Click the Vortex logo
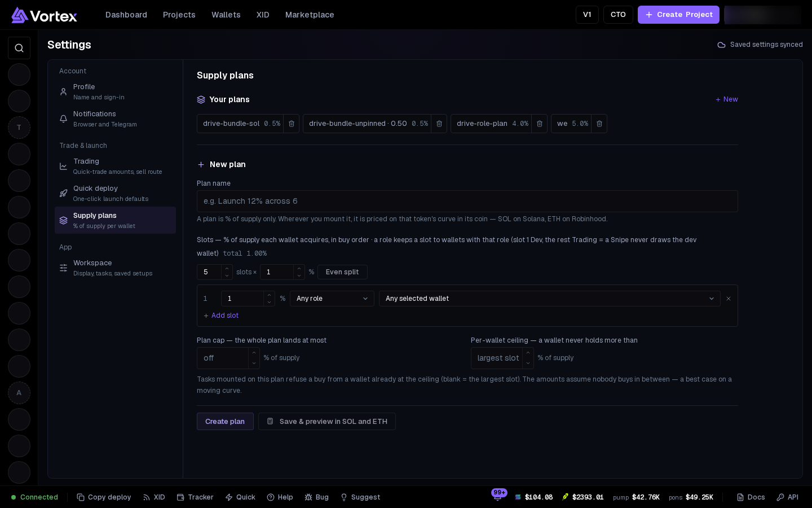The width and height of the screenshot is (812, 508). tap(44, 15)
